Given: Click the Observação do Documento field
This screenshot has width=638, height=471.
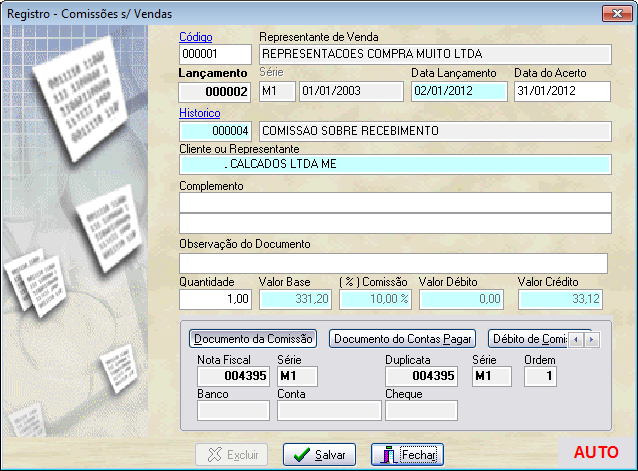Looking at the screenshot, I should [x=393, y=264].
